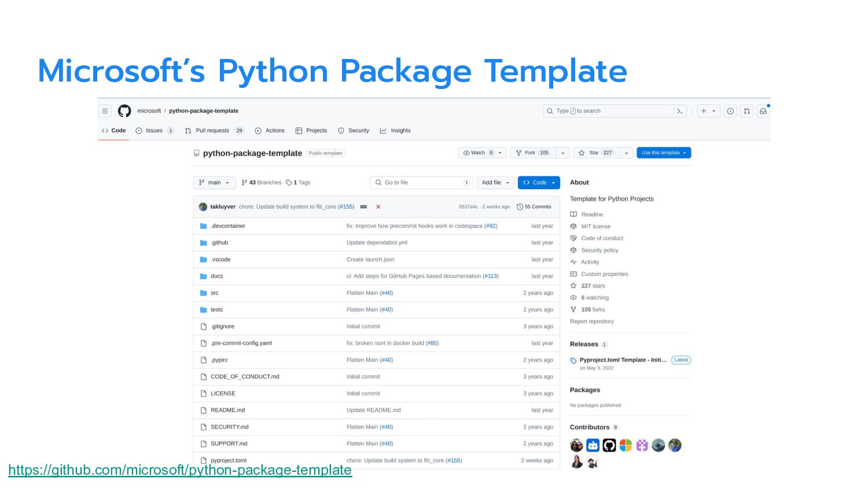View the 6 watching link

589,298
